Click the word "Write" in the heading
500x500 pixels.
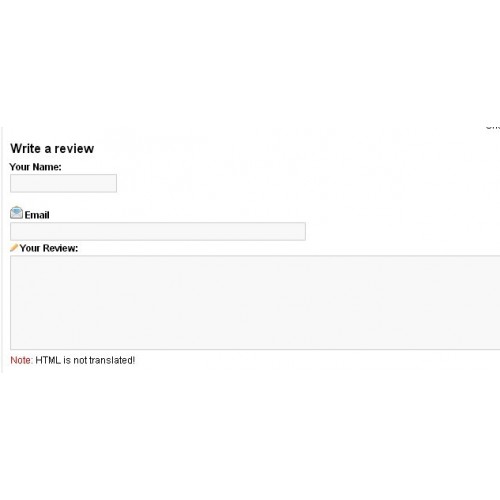coord(25,148)
